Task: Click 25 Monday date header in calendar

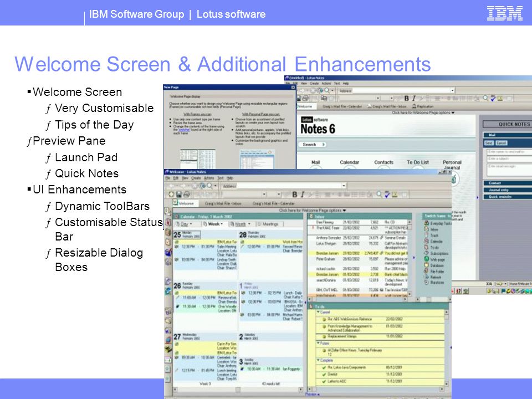Action: click(187, 234)
